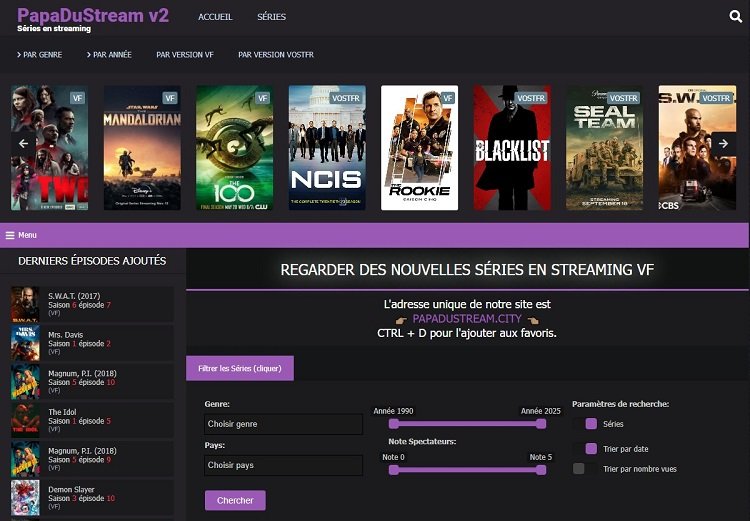This screenshot has width=750, height=521.
Task: Enable Trier par nombre vues switch
Action: [585, 469]
